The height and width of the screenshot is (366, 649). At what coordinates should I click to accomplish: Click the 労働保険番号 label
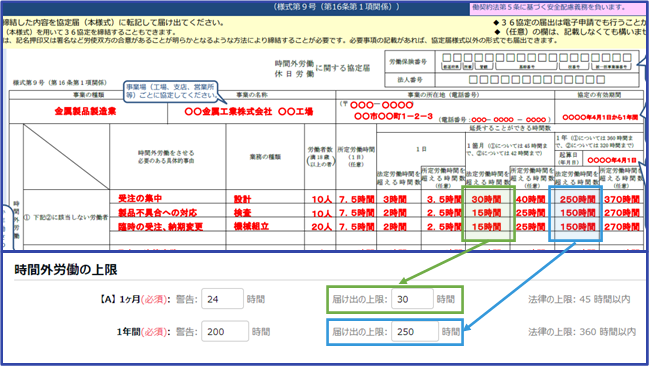(408, 62)
